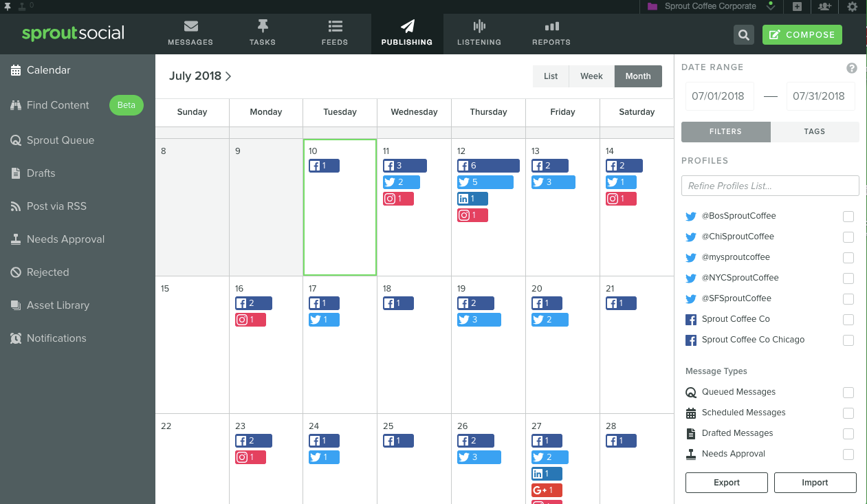Screen dimensions: 867x504
Task: Select the July 18 calendar day cell
Action: click(x=414, y=344)
